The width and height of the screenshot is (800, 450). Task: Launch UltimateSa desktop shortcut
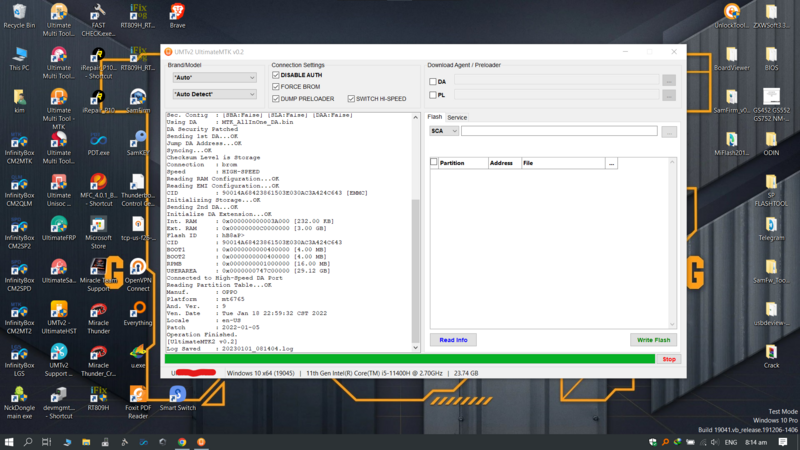click(x=59, y=271)
